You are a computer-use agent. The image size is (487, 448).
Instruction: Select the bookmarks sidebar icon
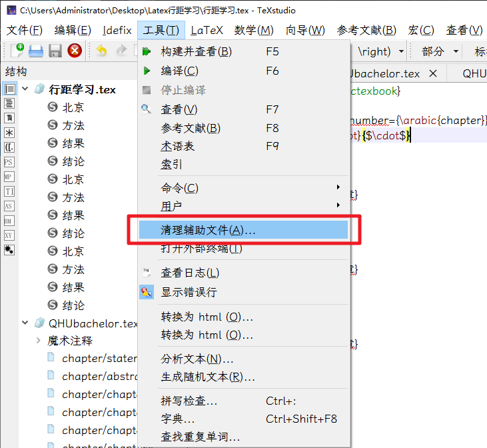9,118
